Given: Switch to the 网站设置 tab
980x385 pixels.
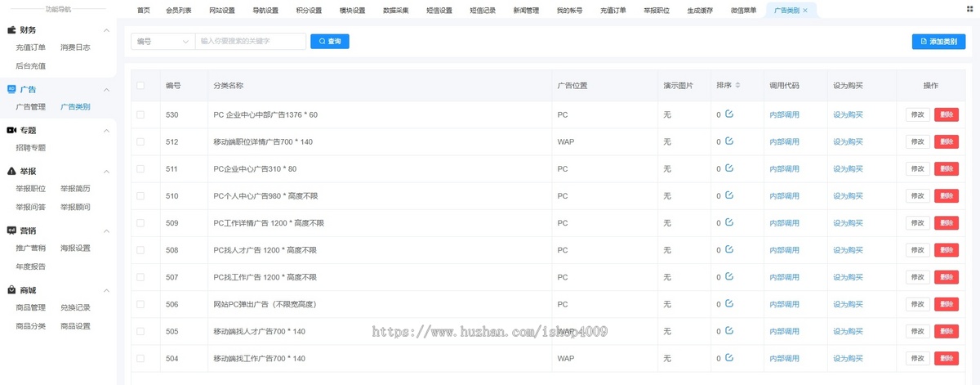Looking at the screenshot, I should tap(222, 11).
